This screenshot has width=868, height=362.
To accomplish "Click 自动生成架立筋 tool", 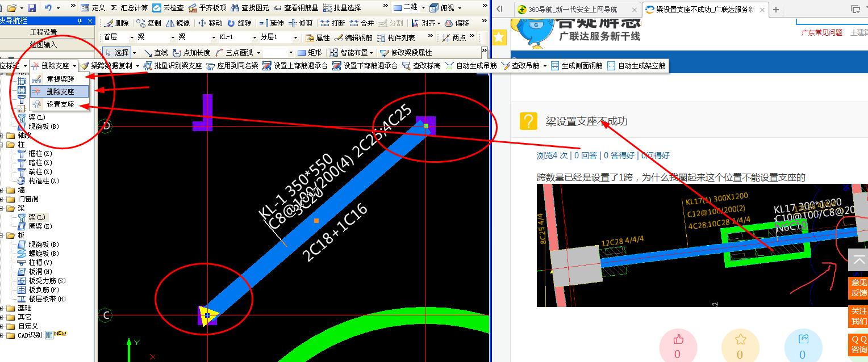I will coord(636,66).
